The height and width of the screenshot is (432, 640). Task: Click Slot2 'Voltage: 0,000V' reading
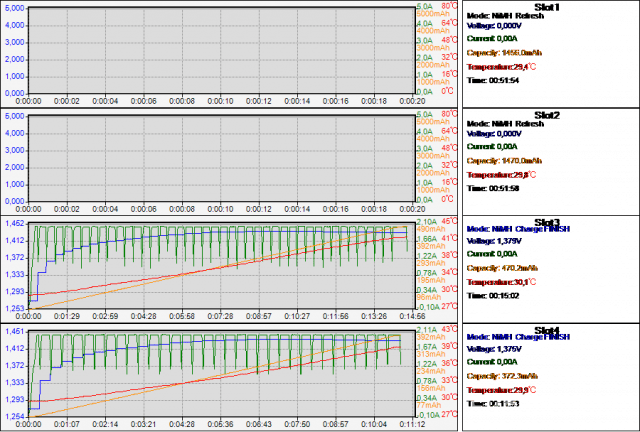pos(494,134)
